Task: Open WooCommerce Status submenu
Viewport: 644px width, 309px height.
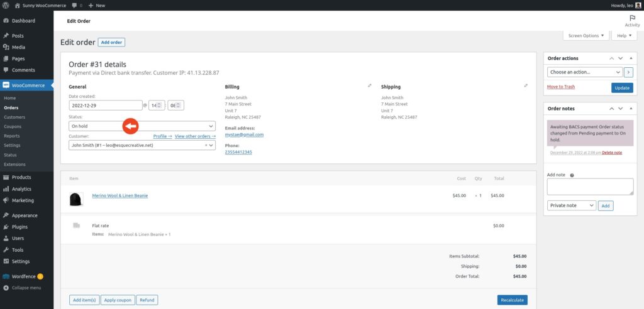Action: pyautogui.click(x=10, y=155)
